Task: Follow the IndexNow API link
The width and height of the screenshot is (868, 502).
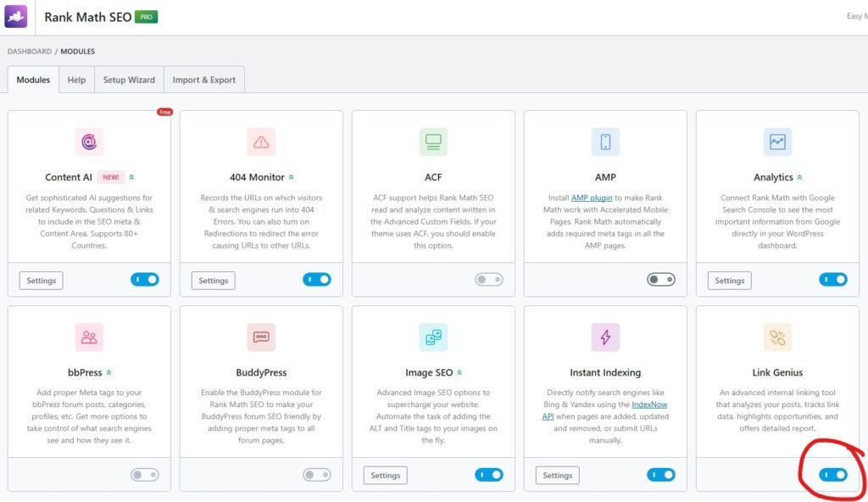Action: pos(649,404)
